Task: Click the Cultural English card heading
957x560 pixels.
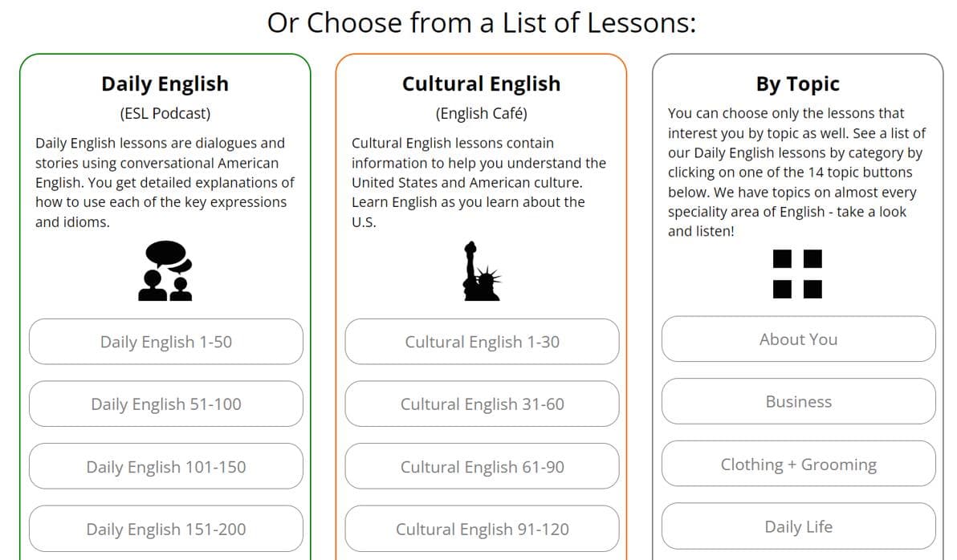Action: [481, 83]
